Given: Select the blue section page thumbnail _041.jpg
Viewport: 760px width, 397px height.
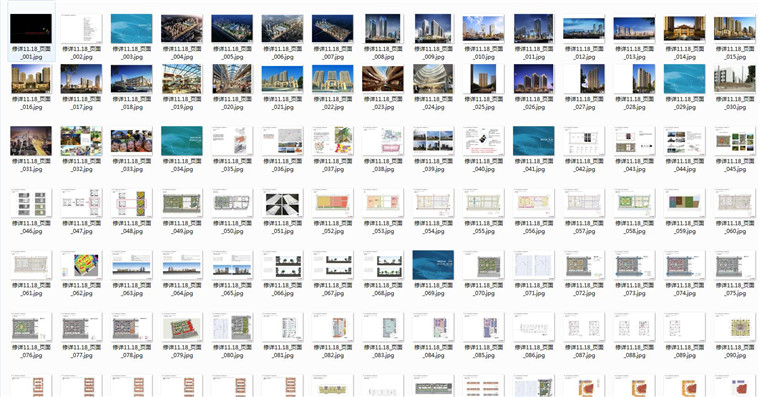Looking at the screenshot, I should 534,141.
